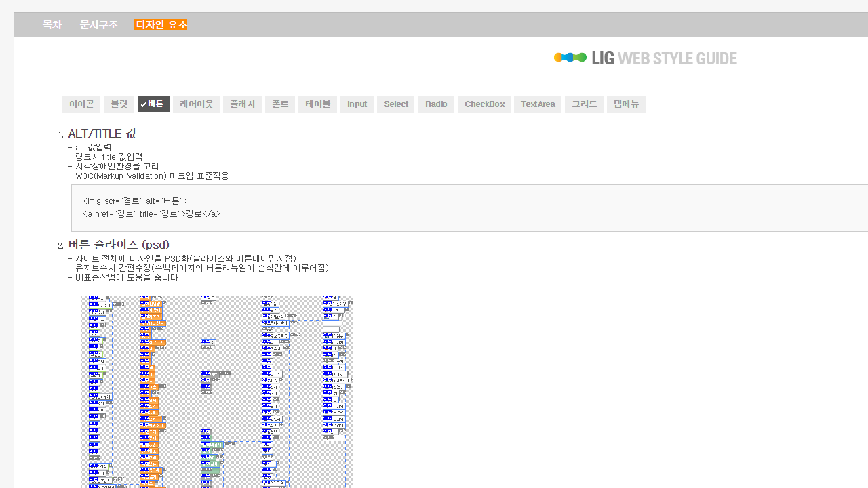
Task: Open the 플래시 tab
Action: (x=242, y=104)
